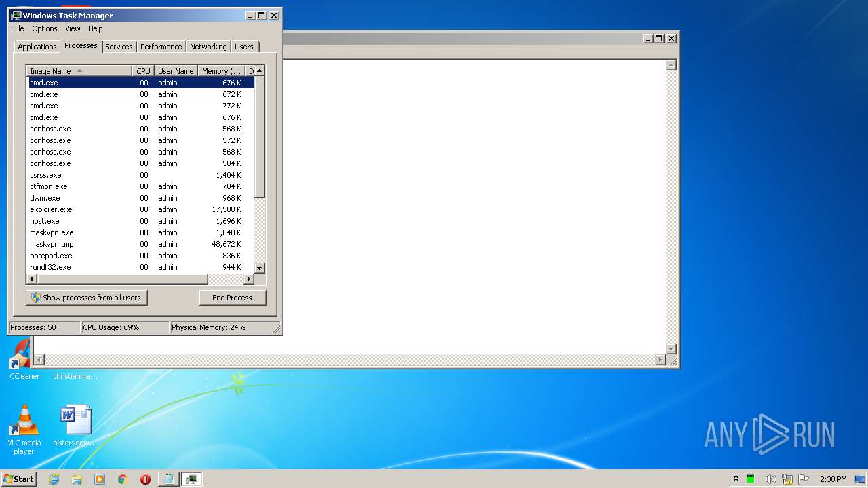Screen dimensions: 868x488
Task: Open the Opera browser taskbar icon
Action: coord(145,479)
